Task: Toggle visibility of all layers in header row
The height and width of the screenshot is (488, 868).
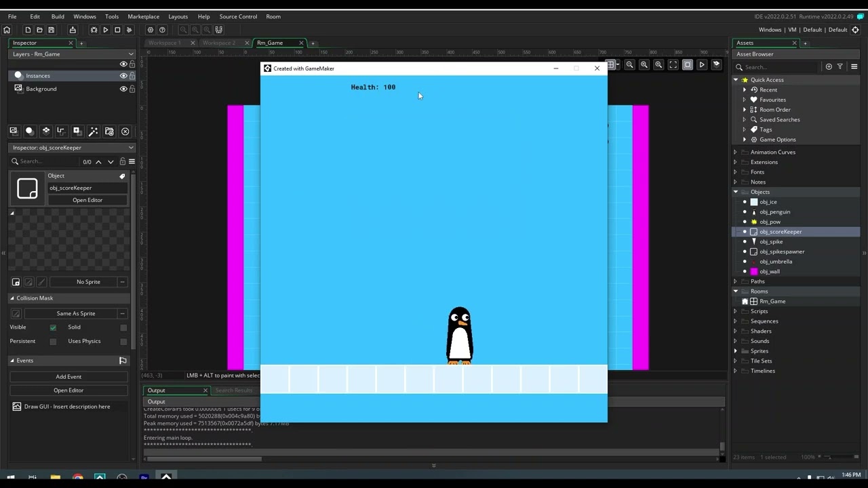Action: [x=123, y=64]
